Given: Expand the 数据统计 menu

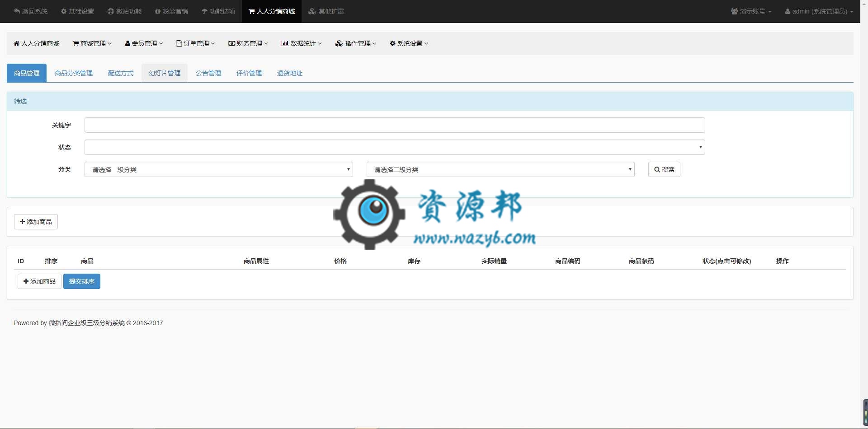Looking at the screenshot, I should pos(302,43).
